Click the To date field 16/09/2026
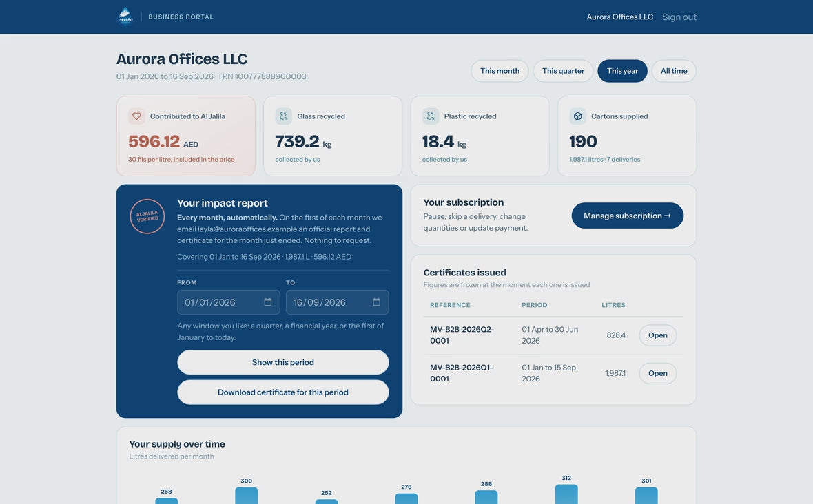This screenshot has width=813, height=504. click(337, 302)
